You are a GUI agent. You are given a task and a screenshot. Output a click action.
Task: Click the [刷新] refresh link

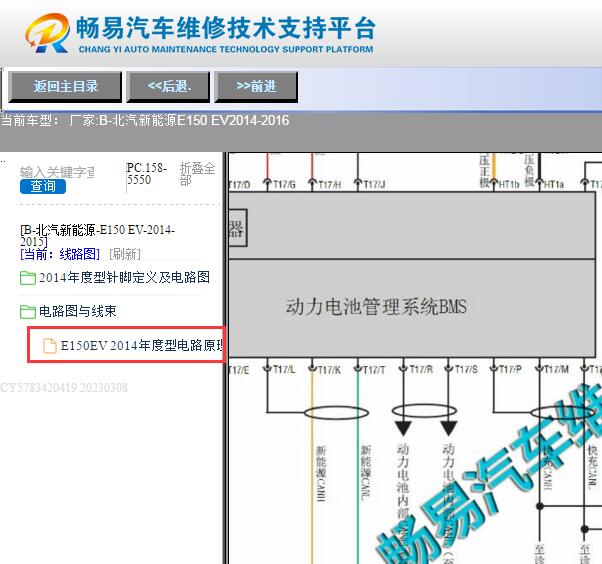(125, 254)
